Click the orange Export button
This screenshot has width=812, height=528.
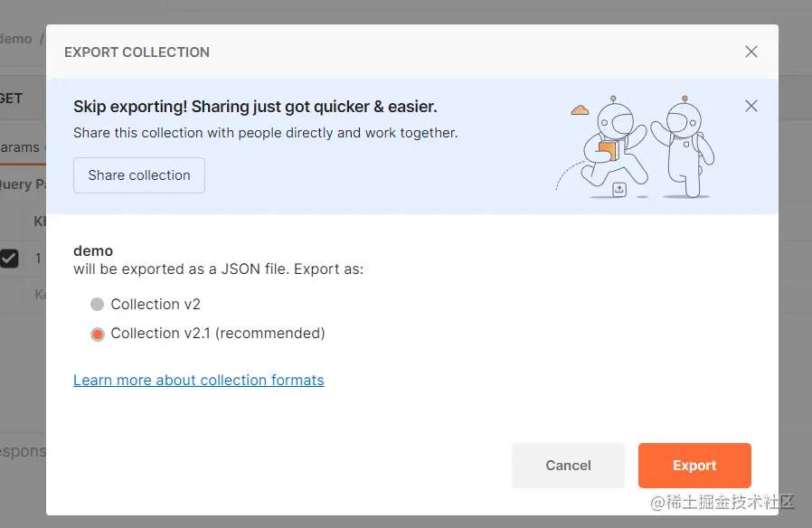[x=694, y=466]
